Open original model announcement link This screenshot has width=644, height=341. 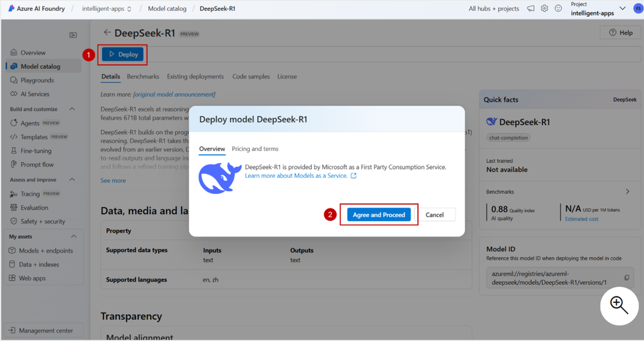click(x=174, y=95)
